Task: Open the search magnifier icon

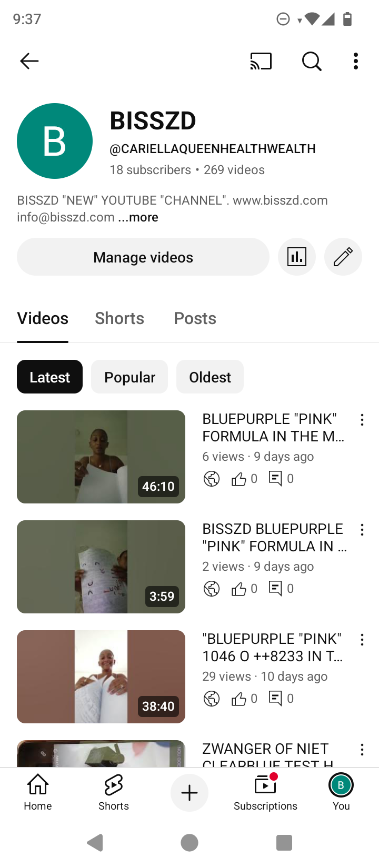Action: (312, 62)
